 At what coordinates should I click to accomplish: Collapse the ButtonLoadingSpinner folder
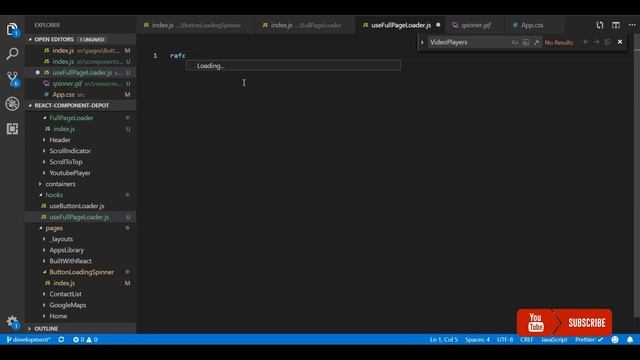[81, 272]
